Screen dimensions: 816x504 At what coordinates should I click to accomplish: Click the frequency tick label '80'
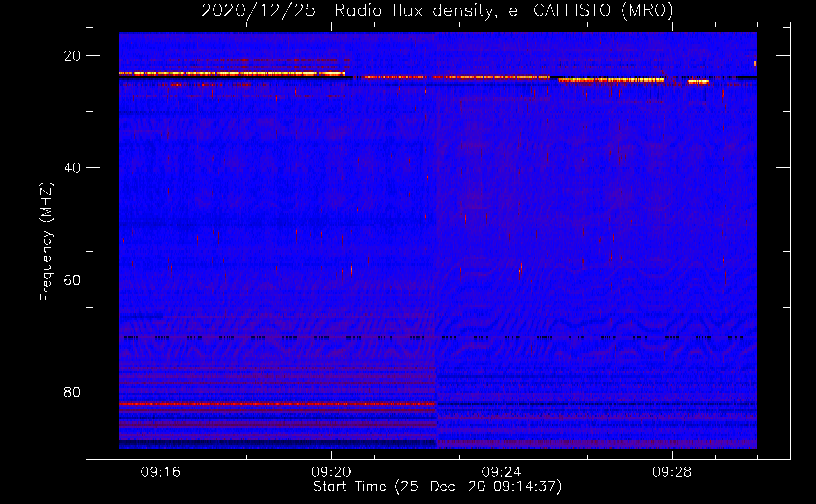[x=72, y=392]
